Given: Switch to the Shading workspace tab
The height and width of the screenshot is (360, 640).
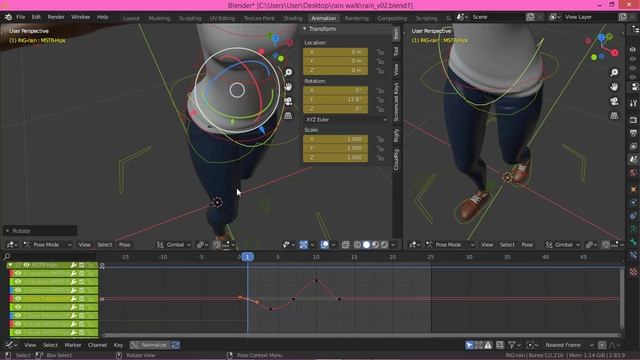Looking at the screenshot, I should 293,18.
